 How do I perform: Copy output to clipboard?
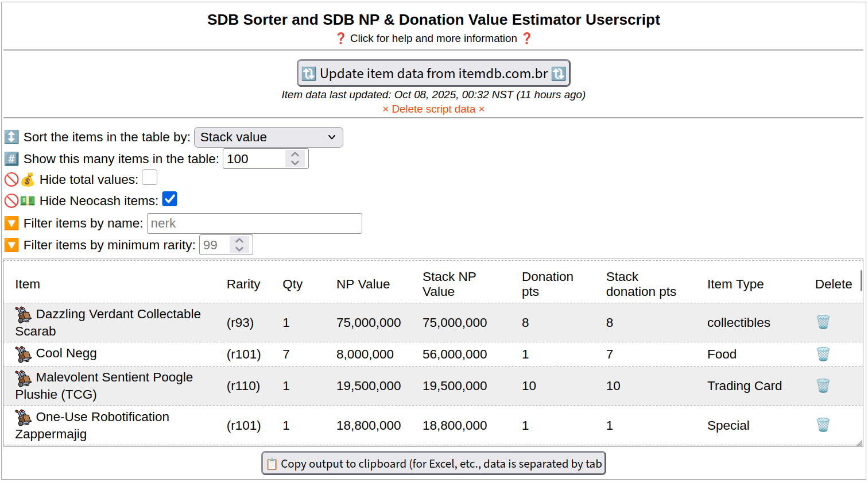(x=433, y=464)
